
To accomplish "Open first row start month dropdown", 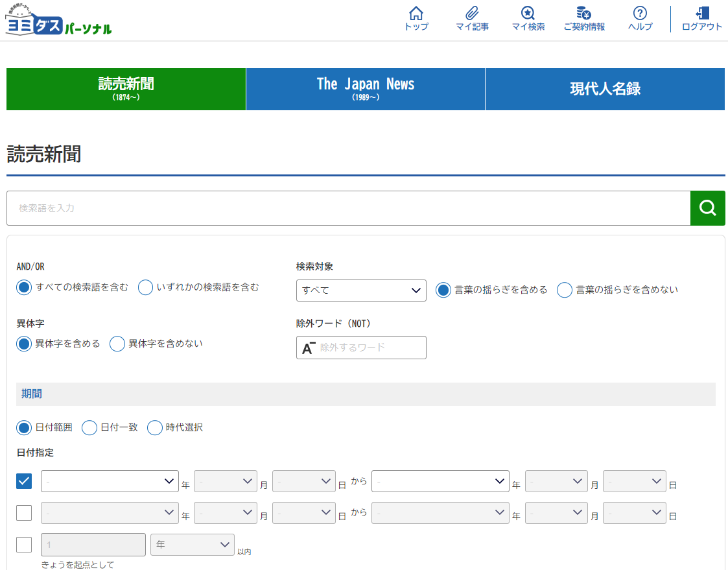I will 225,481.
